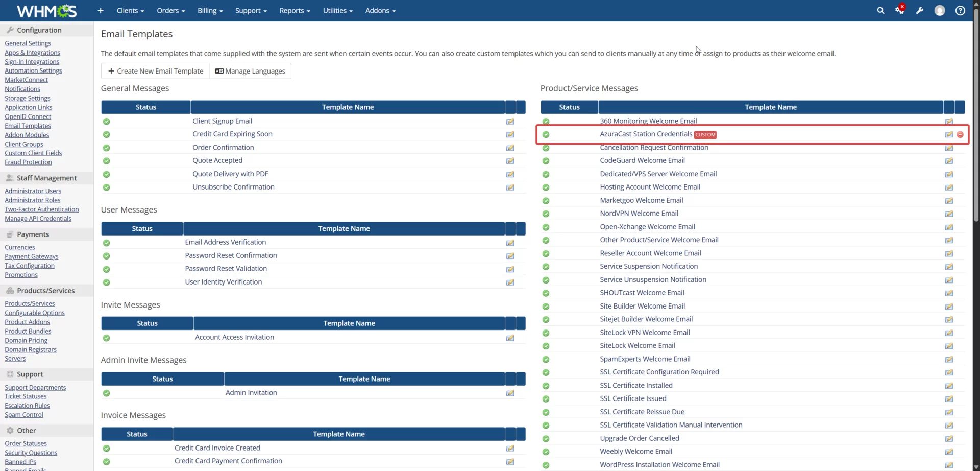View notifications via the gear badge icon

tap(900, 10)
